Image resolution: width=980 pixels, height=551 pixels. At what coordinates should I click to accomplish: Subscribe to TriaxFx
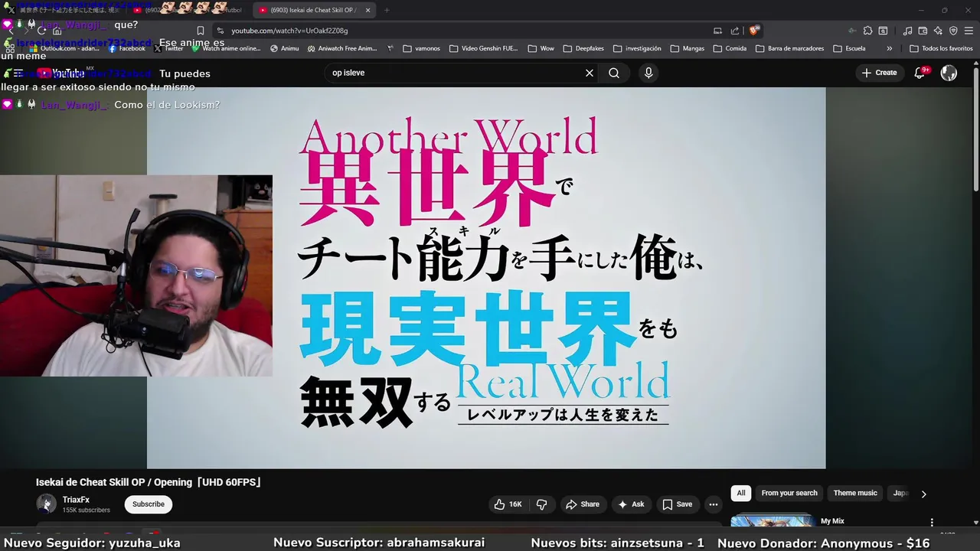149,504
